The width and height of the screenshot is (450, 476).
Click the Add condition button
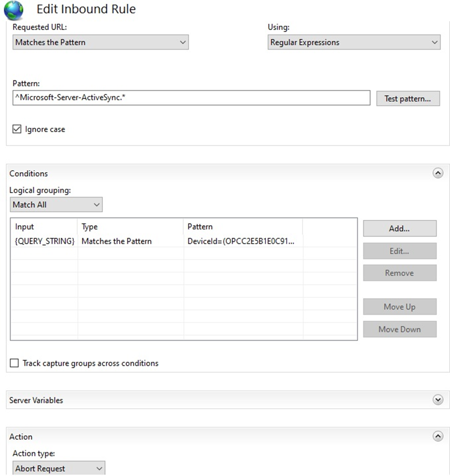pyautogui.click(x=399, y=228)
